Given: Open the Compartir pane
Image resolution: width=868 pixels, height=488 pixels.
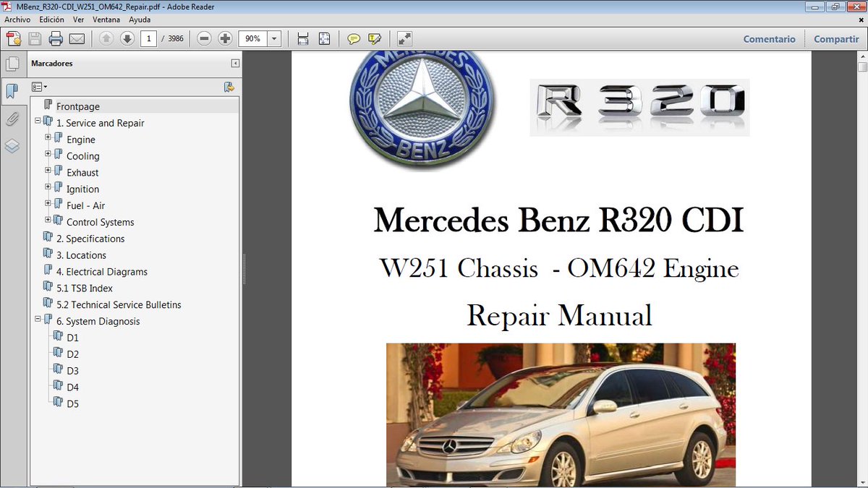Looking at the screenshot, I should [836, 39].
